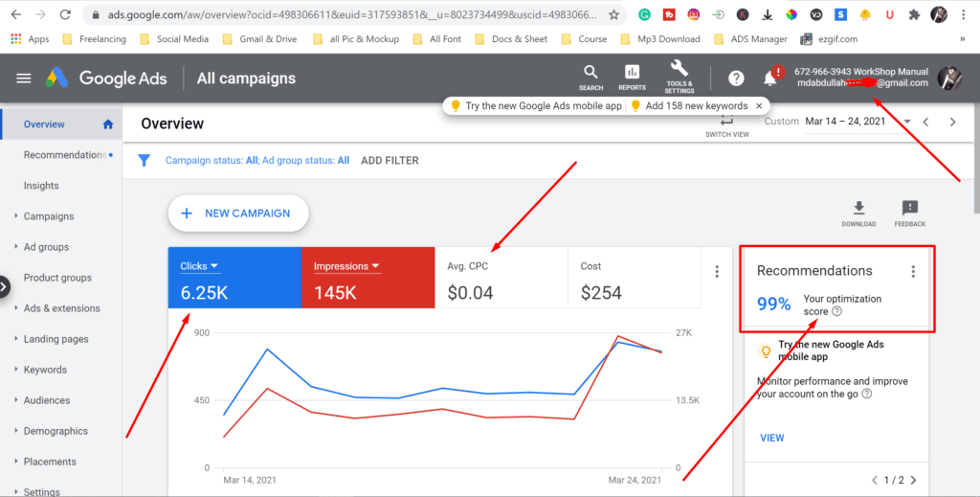Click help icon beside 'account on the go'
This screenshot has width=980, height=497.
pos(867,394)
